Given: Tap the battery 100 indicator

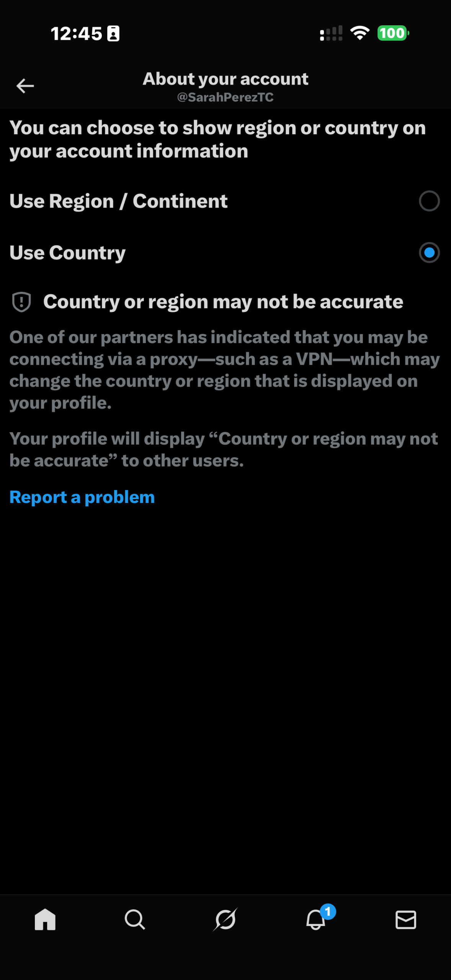Looking at the screenshot, I should [393, 33].
